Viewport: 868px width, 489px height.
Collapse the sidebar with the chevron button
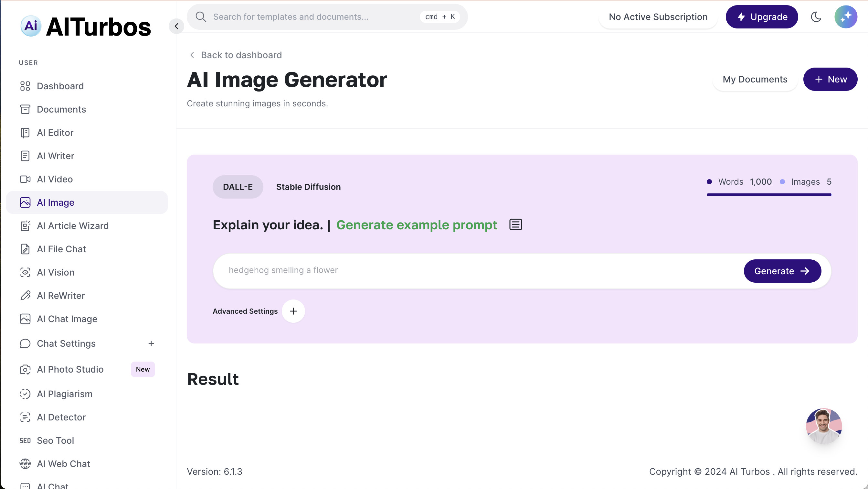(x=176, y=26)
